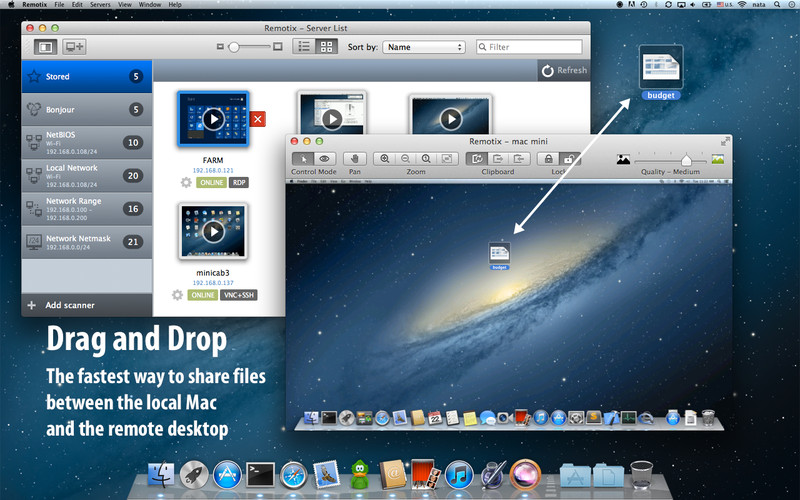Click the Zoom to fit icon
Viewport: 800px width, 500px height.
(x=447, y=159)
